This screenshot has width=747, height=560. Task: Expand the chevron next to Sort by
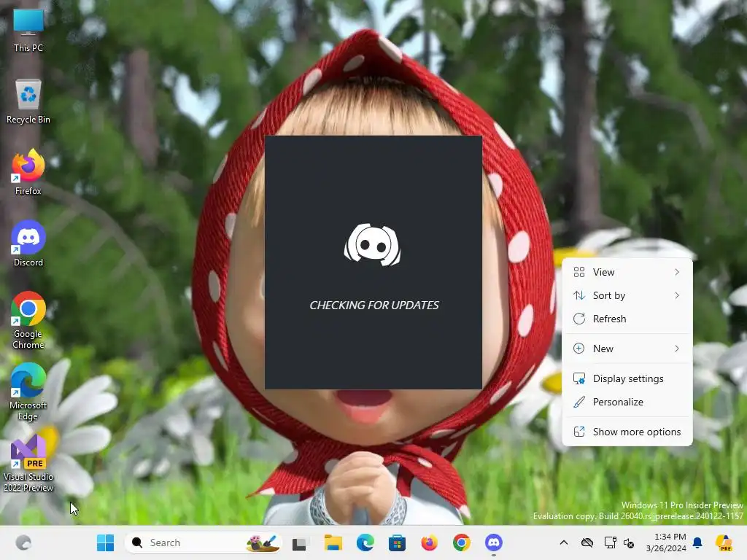click(x=677, y=295)
